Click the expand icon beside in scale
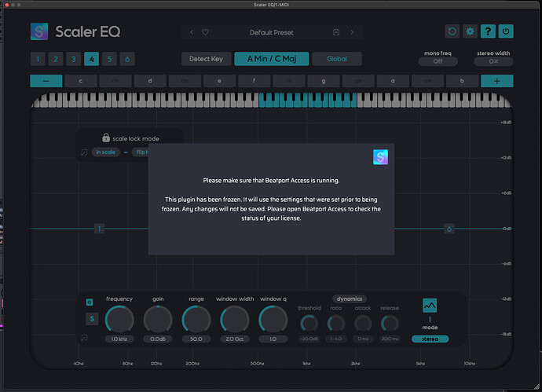This screenshot has height=392, width=542. [x=84, y=152]
